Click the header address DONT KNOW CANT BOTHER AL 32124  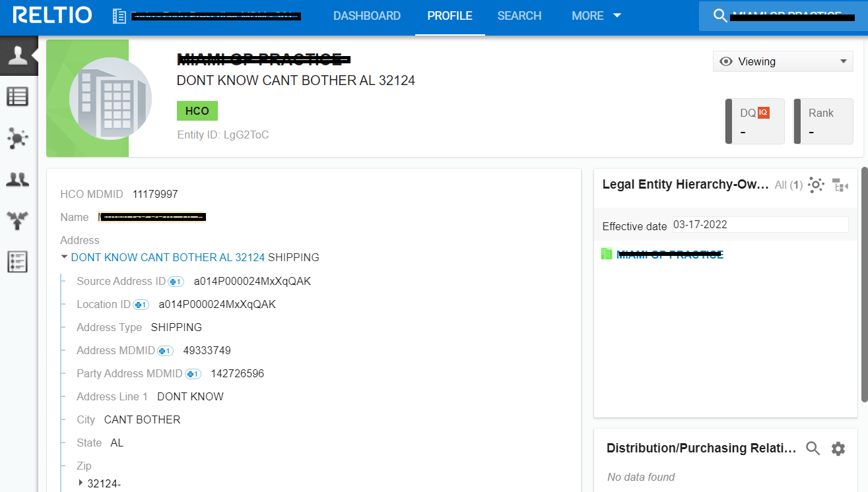[296, 80]
